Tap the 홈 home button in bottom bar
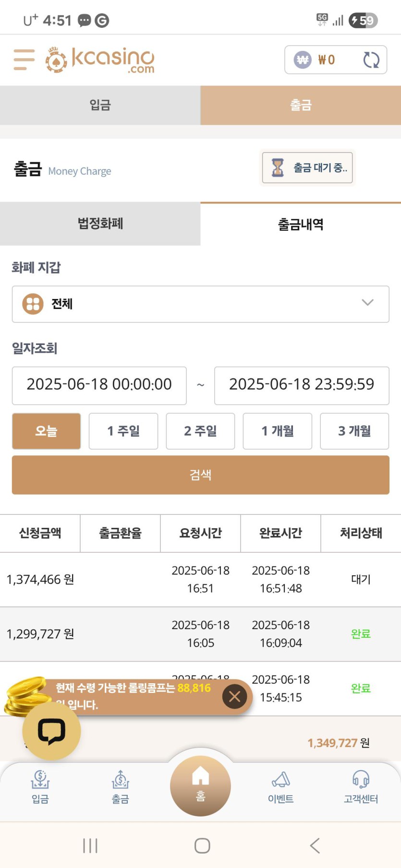 [x=200, y=785]
